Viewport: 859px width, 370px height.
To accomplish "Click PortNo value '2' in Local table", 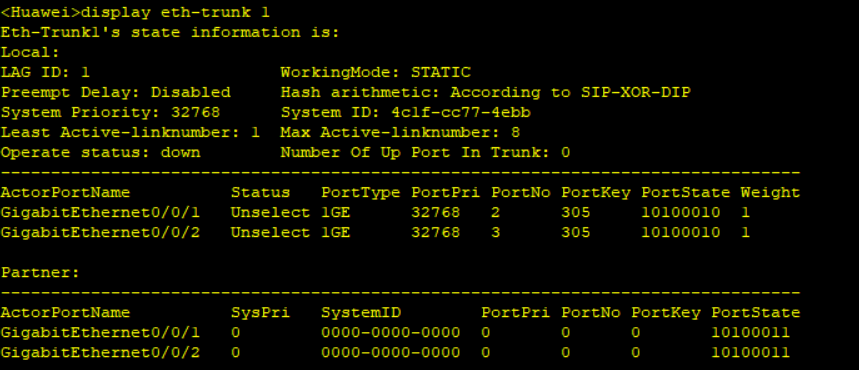I will [496, 213].
